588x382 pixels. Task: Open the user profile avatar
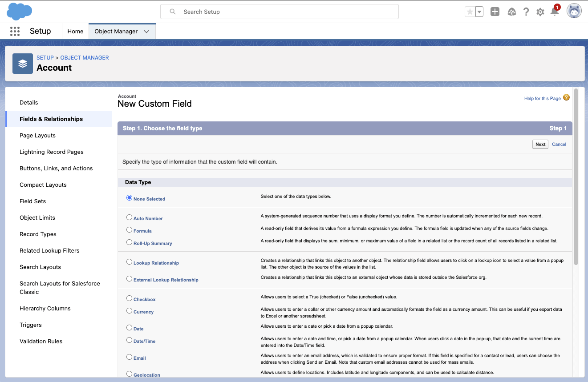click(574, 12)
